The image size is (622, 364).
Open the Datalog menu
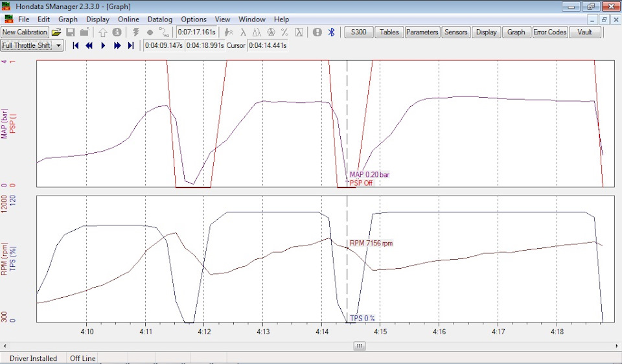[160, 19]
